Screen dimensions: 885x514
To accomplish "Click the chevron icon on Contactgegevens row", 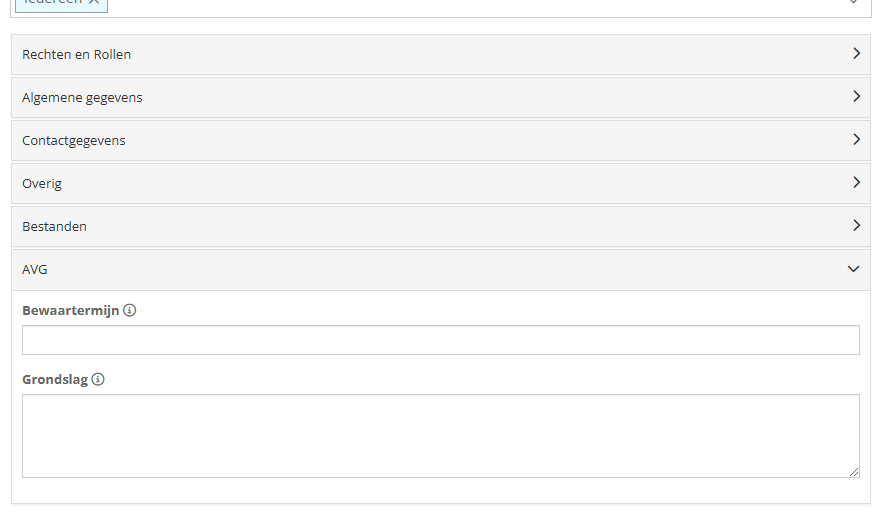I will pos(856,139).
